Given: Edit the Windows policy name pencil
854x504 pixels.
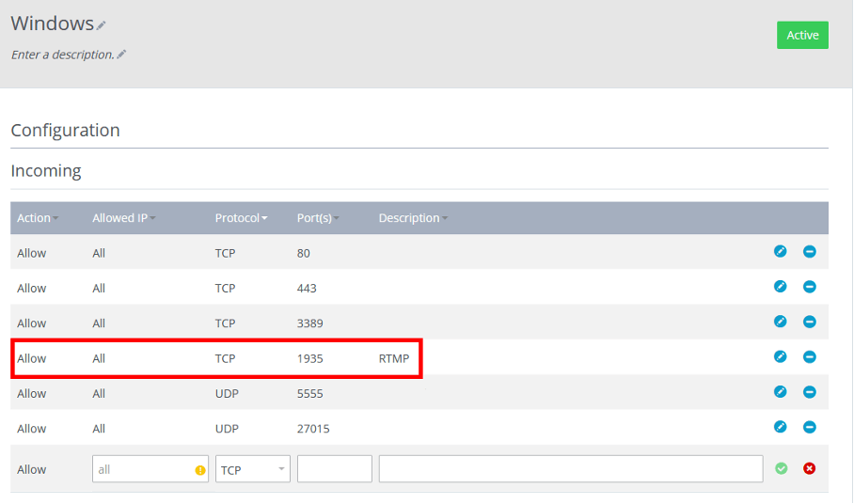Looking at the screenshot, I should tap(102, 25).
